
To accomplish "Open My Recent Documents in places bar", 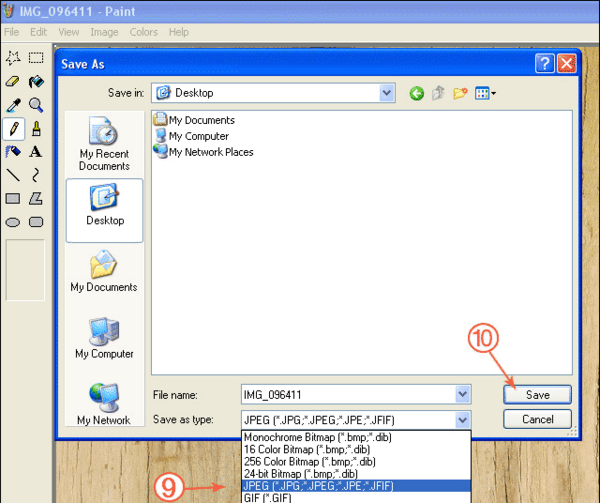I will point(104,144).
